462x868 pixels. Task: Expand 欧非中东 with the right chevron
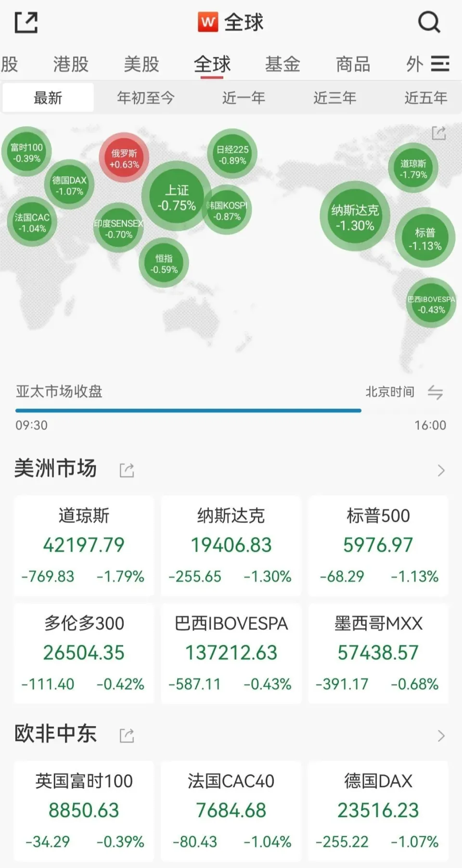[x=441, y=736]
